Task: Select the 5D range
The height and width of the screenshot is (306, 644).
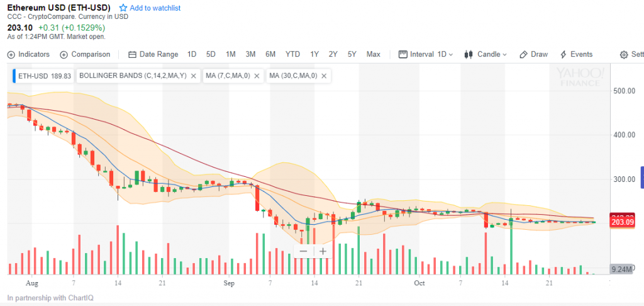Action: pyautogui.click(x=211, y=54)
